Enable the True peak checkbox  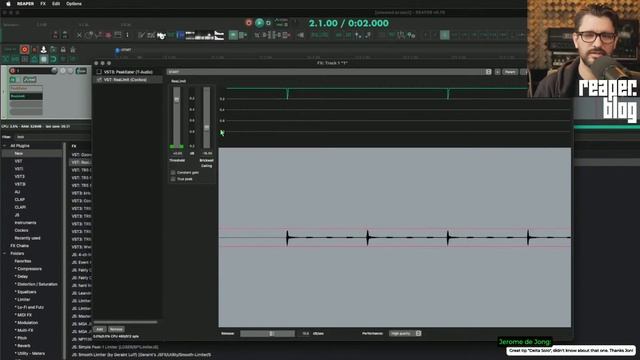pyautogui.click(x=173, y=179)
